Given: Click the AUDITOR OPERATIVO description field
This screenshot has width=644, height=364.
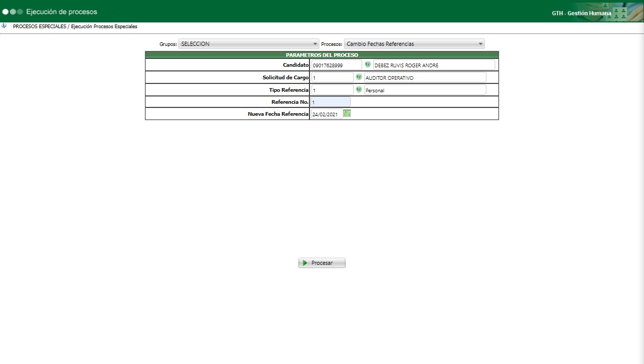Looking at the screenshot, I should [x=425, y=77].
